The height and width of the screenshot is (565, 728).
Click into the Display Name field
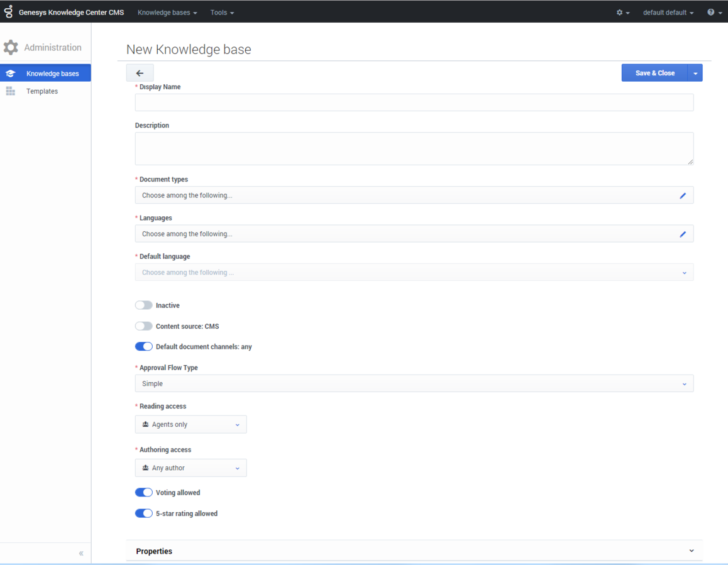[414, 102]
